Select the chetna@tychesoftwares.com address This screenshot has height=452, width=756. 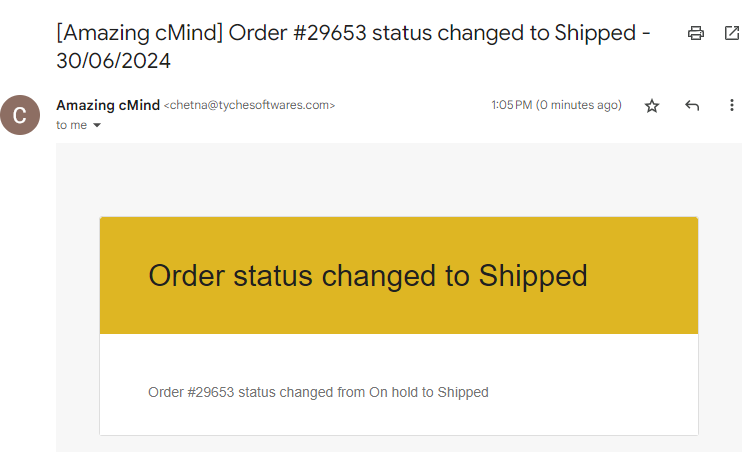(249, 105)
